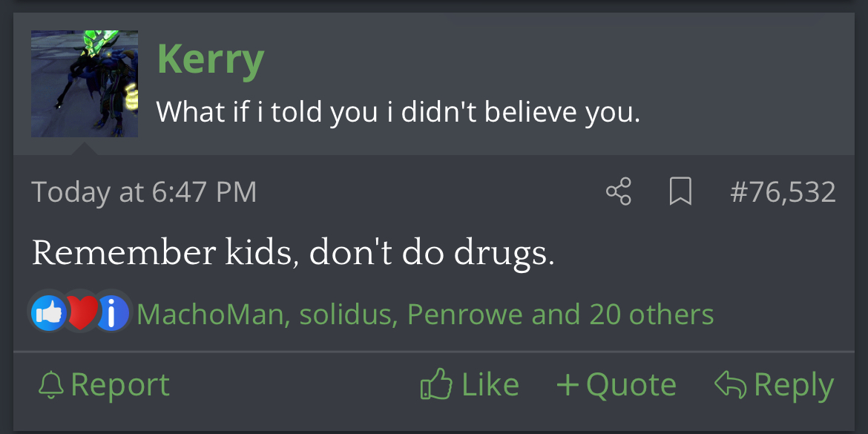868x434 pixels.
Task: Open post number #76,532 link
Action: click(x=783, y=192)
